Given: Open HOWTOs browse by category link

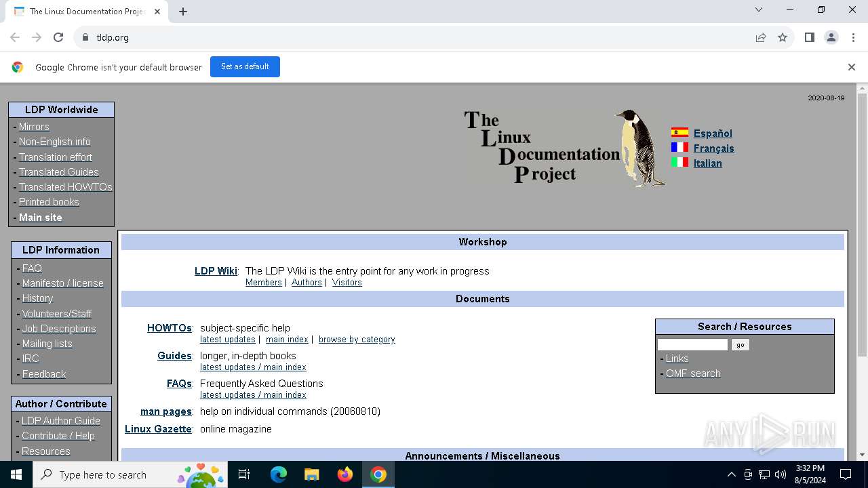Looking at the screenshot, I should tap(357, 340).
